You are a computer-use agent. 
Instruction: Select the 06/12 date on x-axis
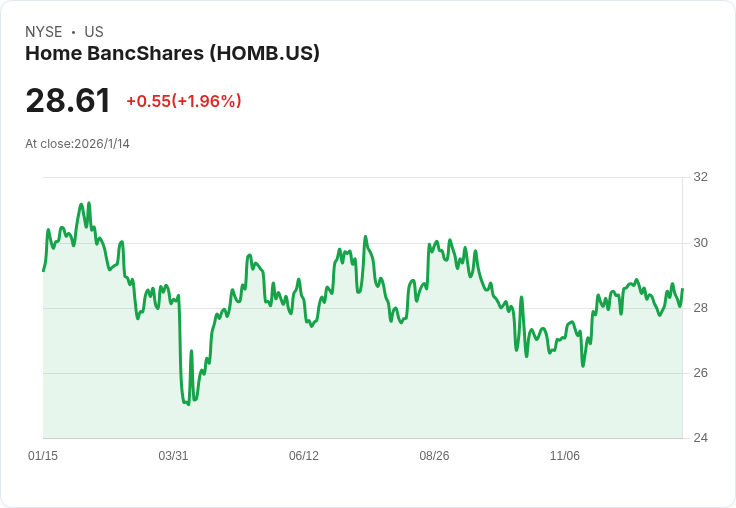304,456
